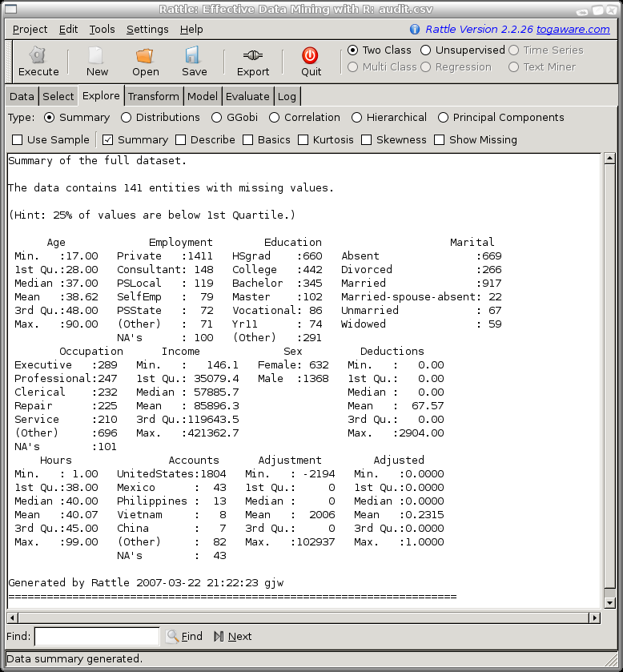Viewport: 623px width, 672px height.
Task: Enable the Describe checkbox
Action: [x=180, y=139]
